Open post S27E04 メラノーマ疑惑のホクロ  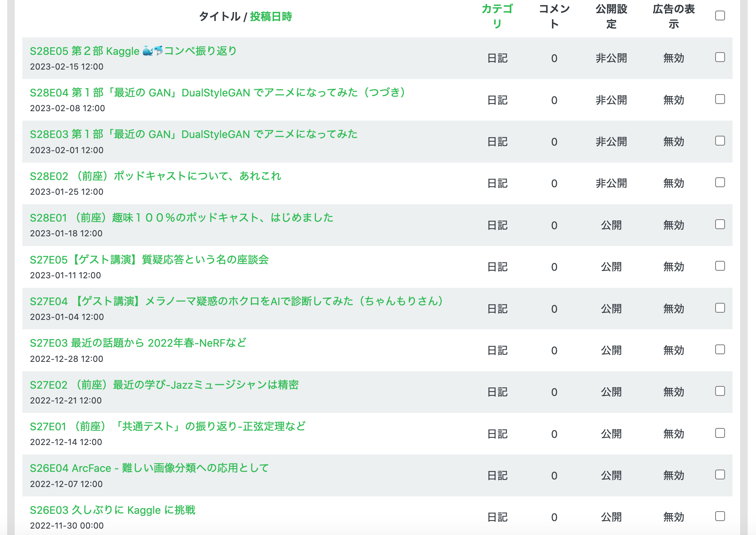[237, 301]
